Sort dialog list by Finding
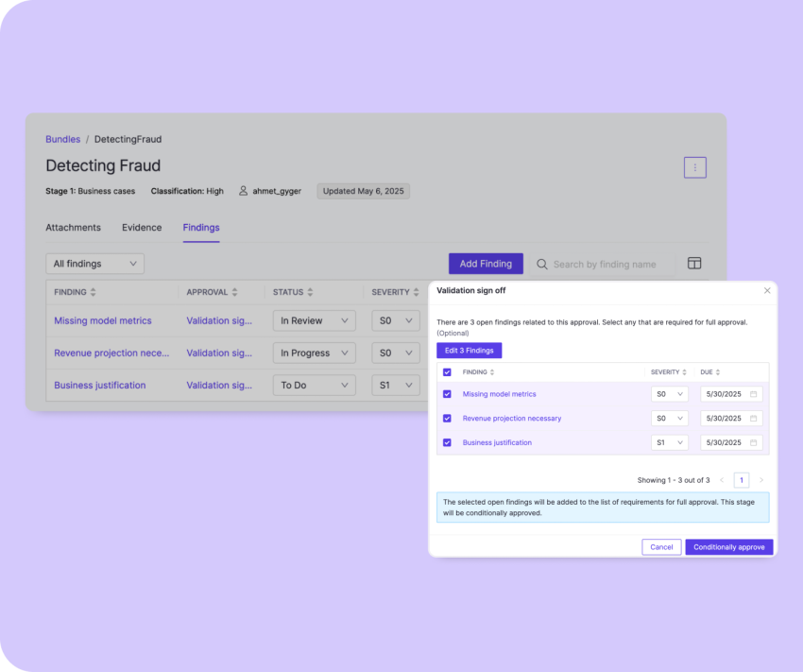 tap(492, 372)
